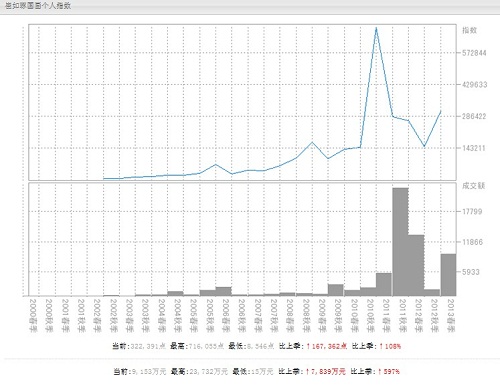Click the last point of the blue index line
Screen dimensions: 500x390
(x=441, y=111)
